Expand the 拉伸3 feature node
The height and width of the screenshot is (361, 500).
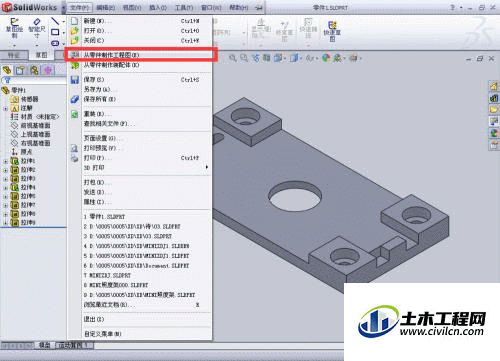point(5,179)
